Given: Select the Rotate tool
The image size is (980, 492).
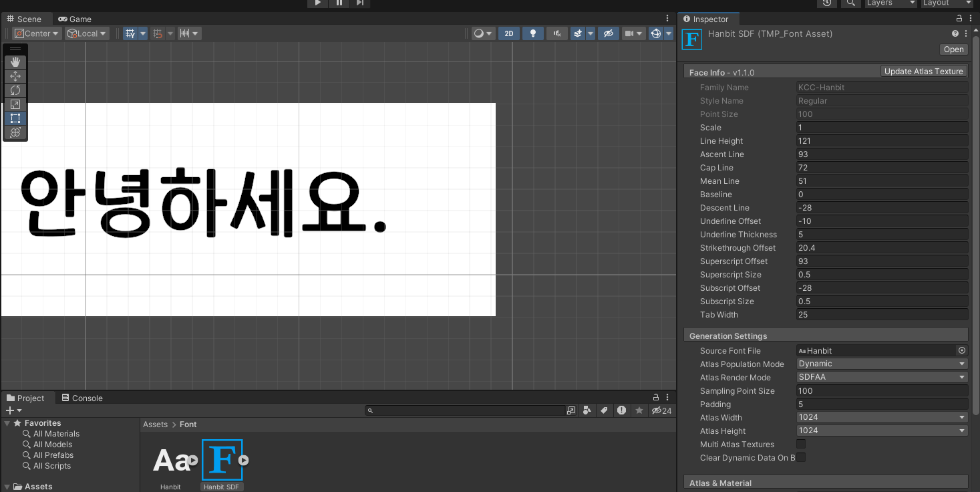Looking at the screenshot, I should click(x=15, y=90).
